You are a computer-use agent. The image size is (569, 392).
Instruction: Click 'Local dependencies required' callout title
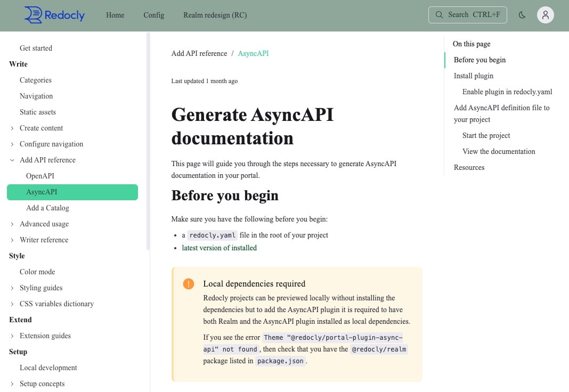(x=254, y=284)
